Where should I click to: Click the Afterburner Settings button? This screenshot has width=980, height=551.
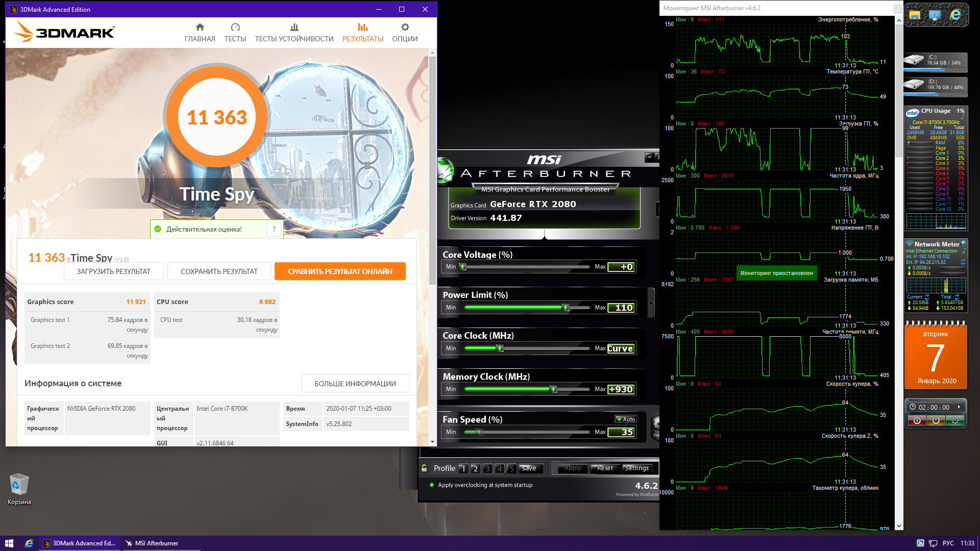(636, 468)
